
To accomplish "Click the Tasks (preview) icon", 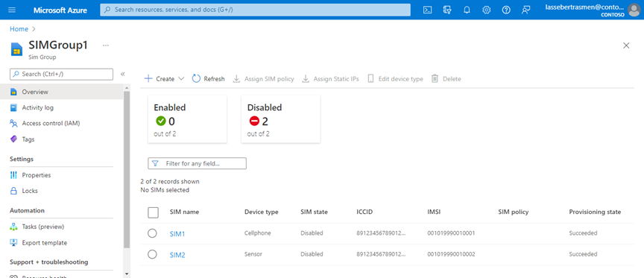I will click(13, 227).
